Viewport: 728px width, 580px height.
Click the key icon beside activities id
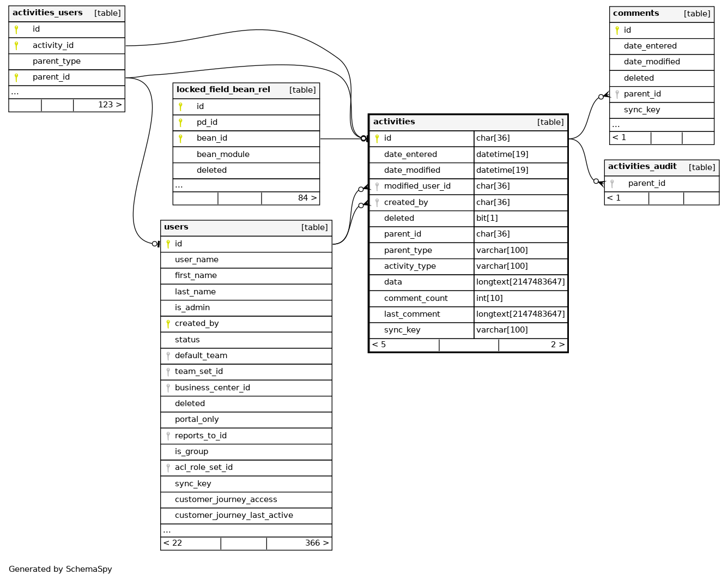click(x=377, y=138)
